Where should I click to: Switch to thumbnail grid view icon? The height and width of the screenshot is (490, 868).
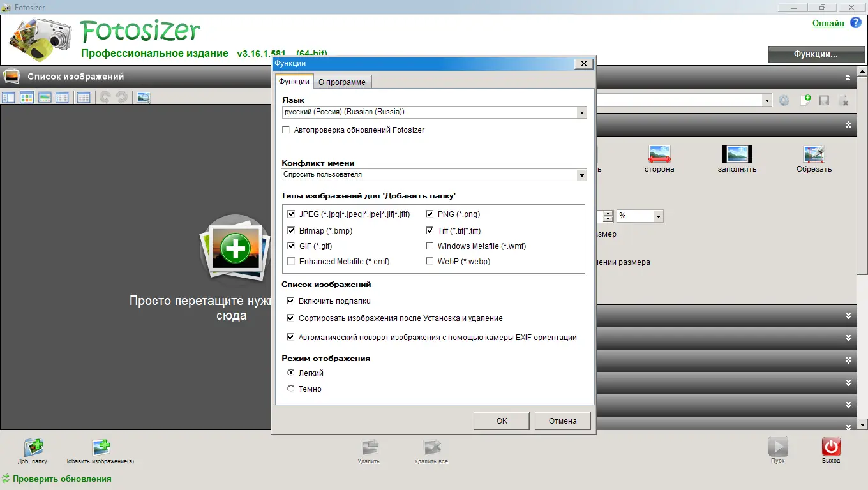coord(27,98)
